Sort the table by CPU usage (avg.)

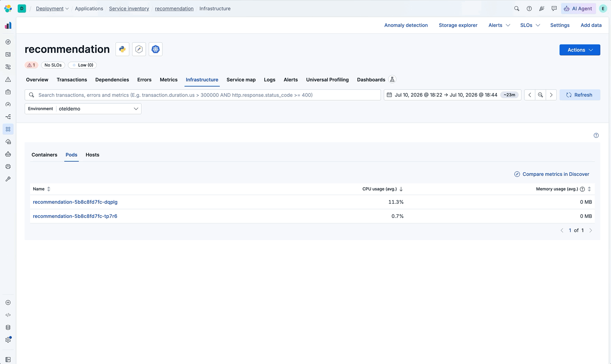(383, 189)
